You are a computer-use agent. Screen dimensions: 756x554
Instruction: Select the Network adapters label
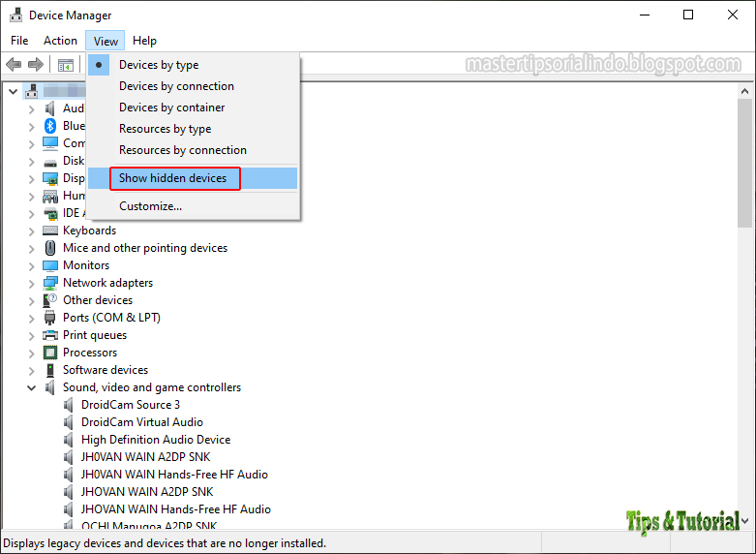[108, 283]
